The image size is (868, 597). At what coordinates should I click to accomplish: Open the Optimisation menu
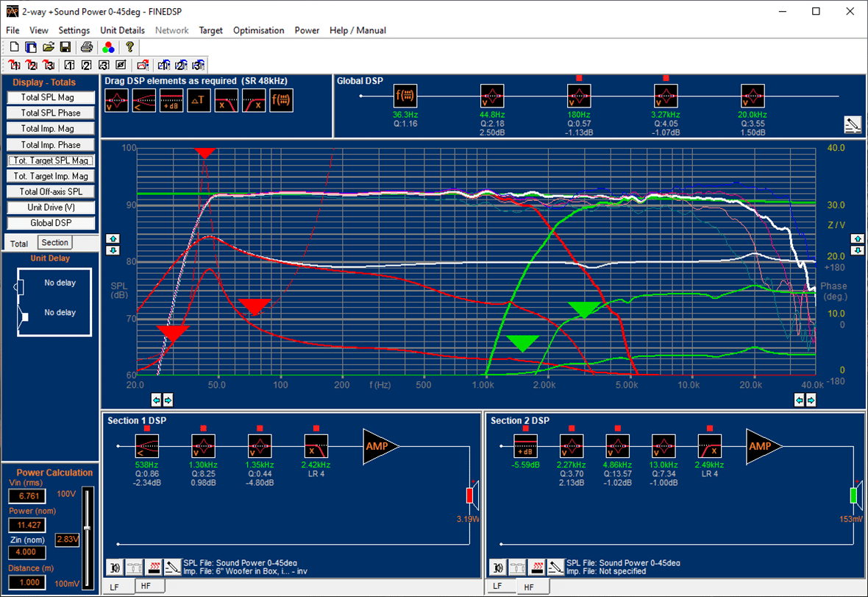coord(258,30)
